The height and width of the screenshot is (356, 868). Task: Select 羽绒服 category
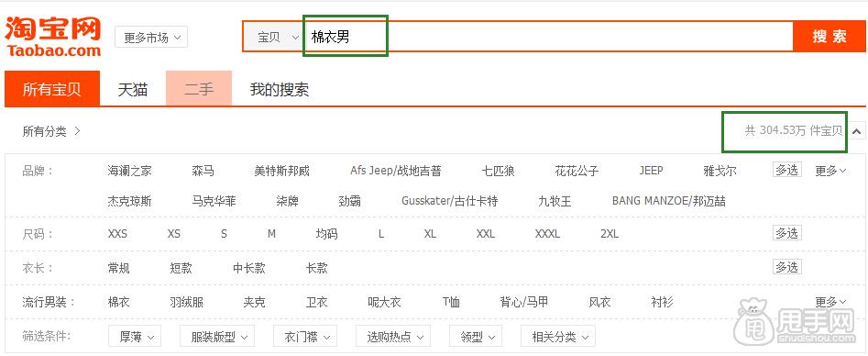pyautogui.click(x=187, y=302)
